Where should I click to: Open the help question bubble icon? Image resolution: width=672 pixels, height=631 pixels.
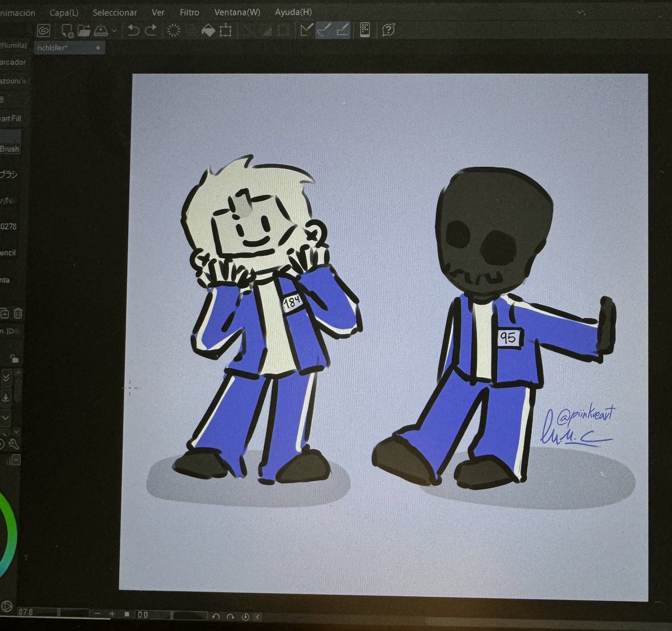pyautogui.click(x=389, y=30)
